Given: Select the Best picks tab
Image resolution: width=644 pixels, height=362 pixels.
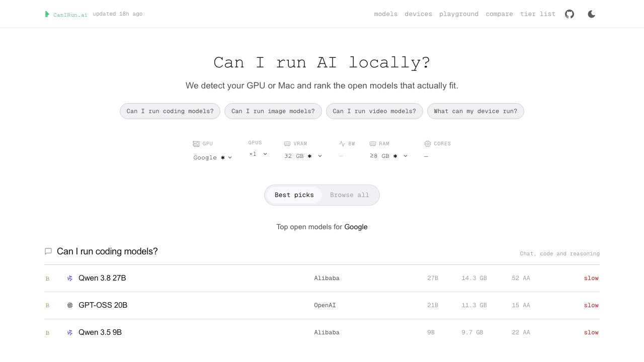Looking at the screenshot, I should pos(294,195).
